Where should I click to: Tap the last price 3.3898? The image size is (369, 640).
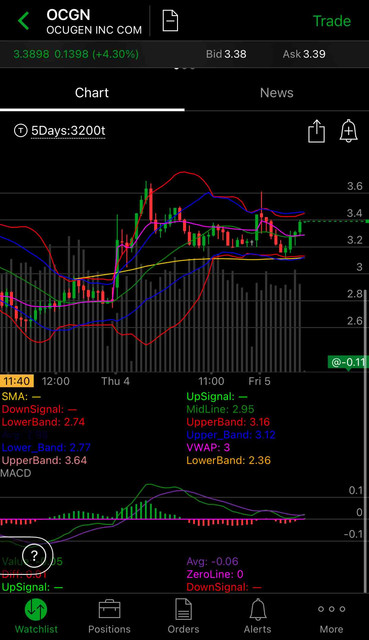coord(31,54)
